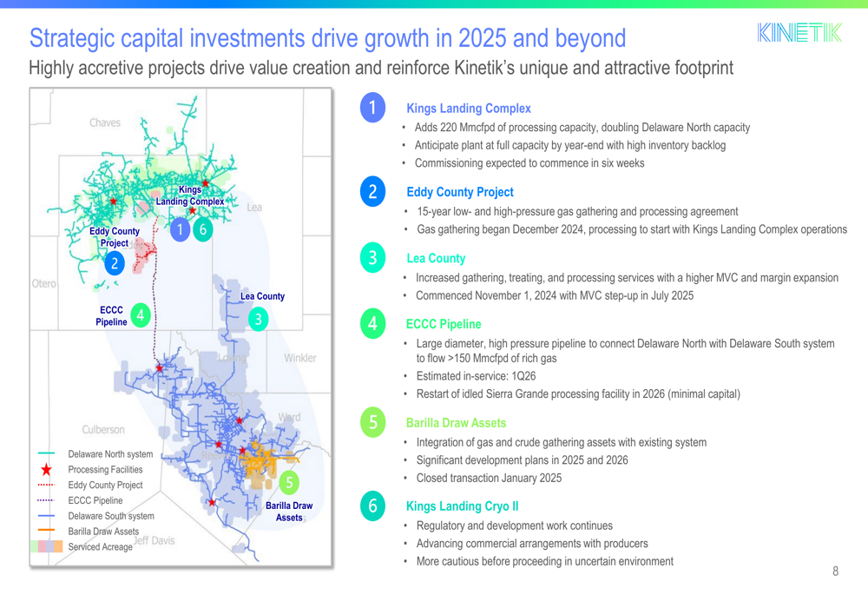Select map marker 1 under Kings Landing Complex

[180, 229]
